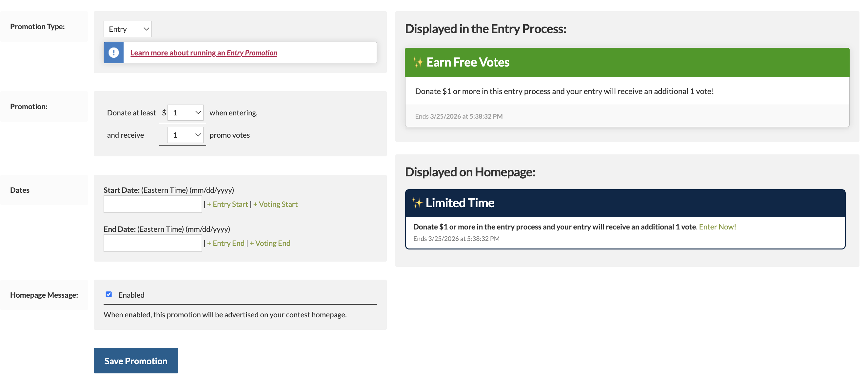
Task: Expand the promo votes quantity dropdown
Action: click(x=185, y=135)
